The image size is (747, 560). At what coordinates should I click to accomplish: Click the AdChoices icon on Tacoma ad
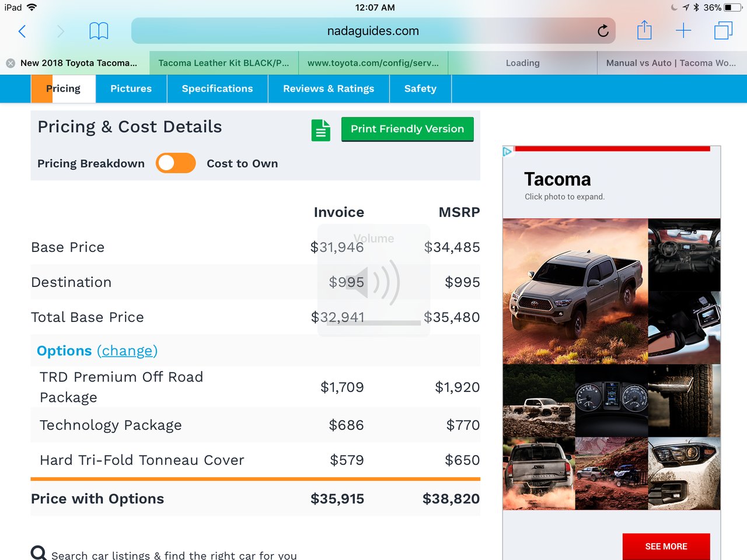pos(507,152)
